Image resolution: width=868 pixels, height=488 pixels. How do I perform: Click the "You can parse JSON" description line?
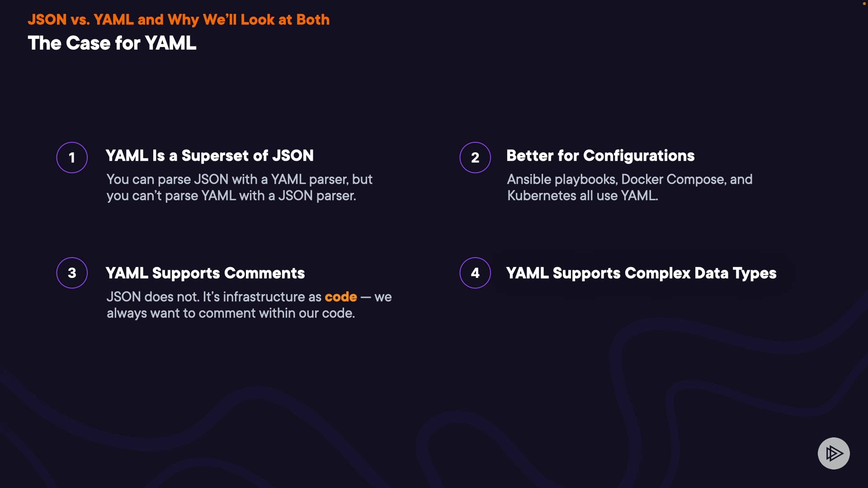pyautogui.click(x=239, y=179)
